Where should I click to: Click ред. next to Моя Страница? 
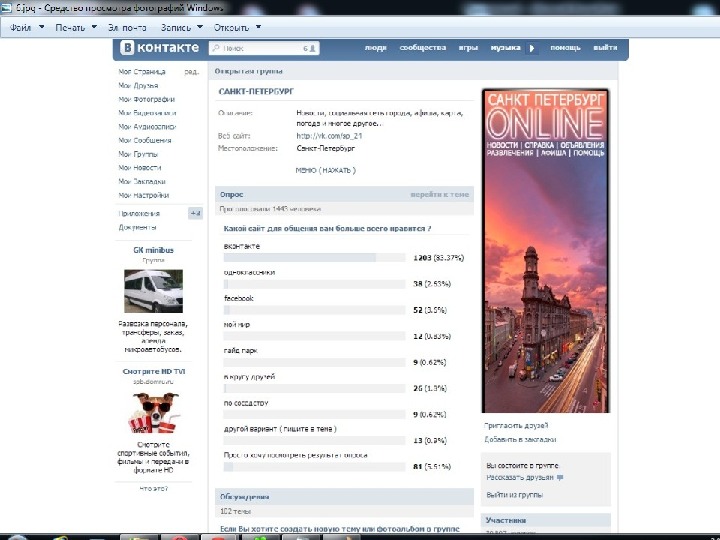click(x=191, y=72)
